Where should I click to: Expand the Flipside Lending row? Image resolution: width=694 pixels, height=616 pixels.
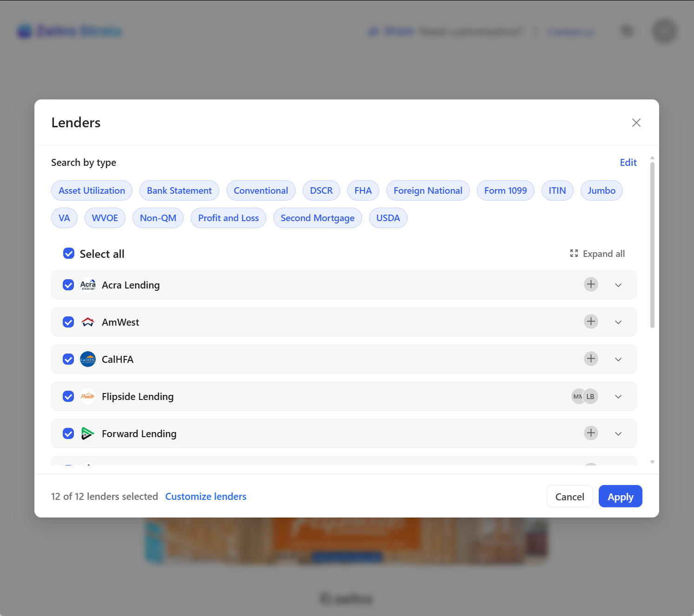618,396
